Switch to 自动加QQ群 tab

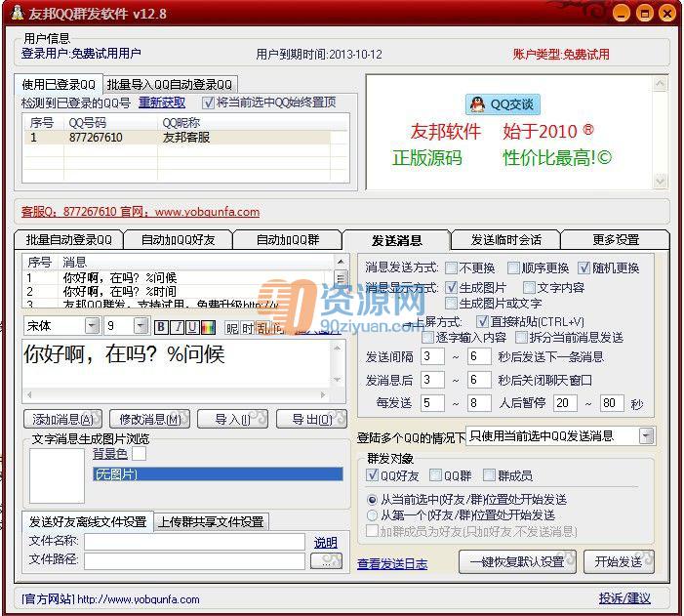pos(288,240)
